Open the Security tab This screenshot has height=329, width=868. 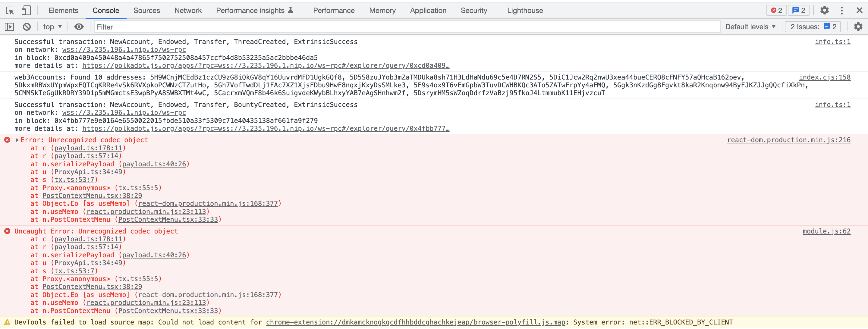coord(474,11)
